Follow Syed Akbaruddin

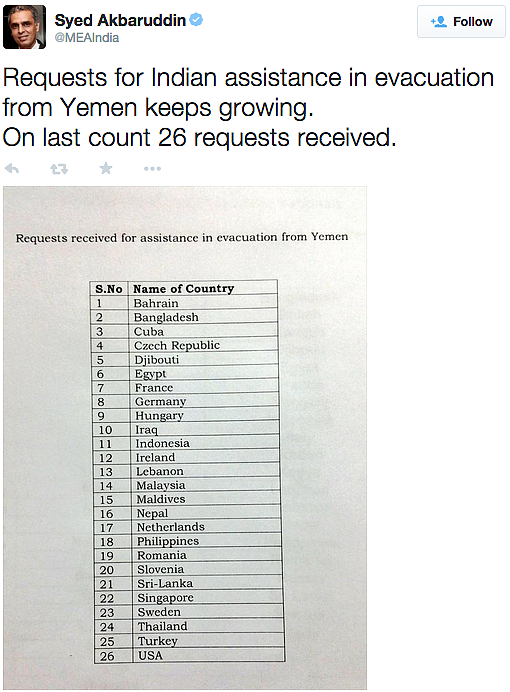point(461,22)
